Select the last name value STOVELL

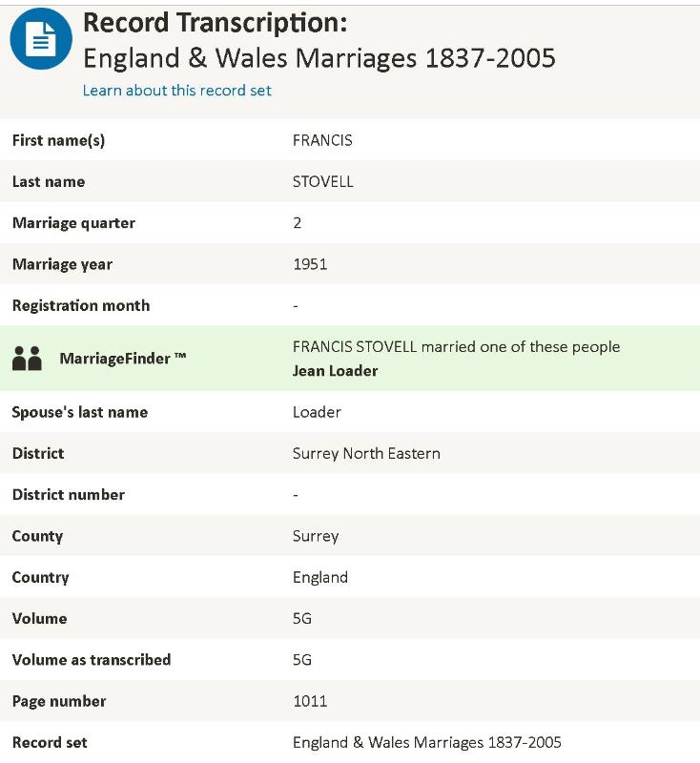322,181
